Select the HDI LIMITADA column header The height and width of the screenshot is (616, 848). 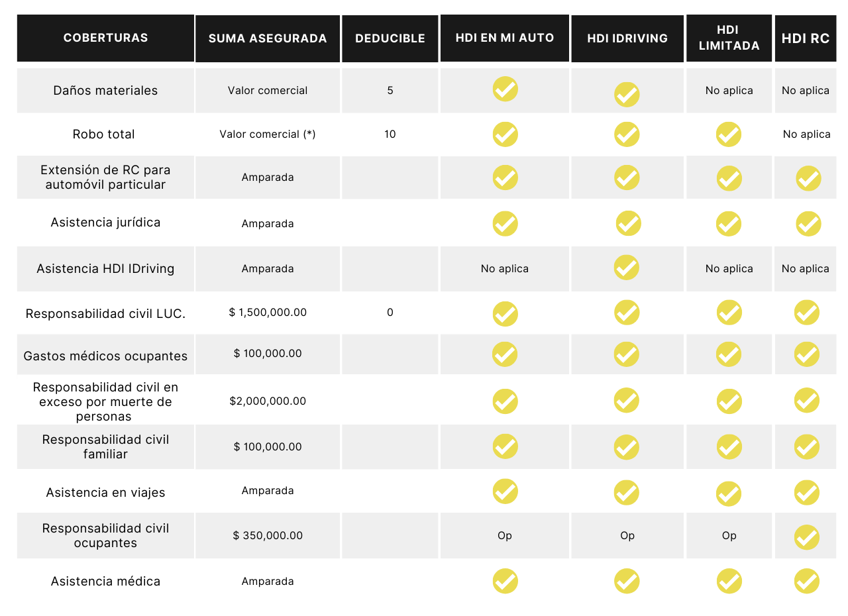(729, 38)
